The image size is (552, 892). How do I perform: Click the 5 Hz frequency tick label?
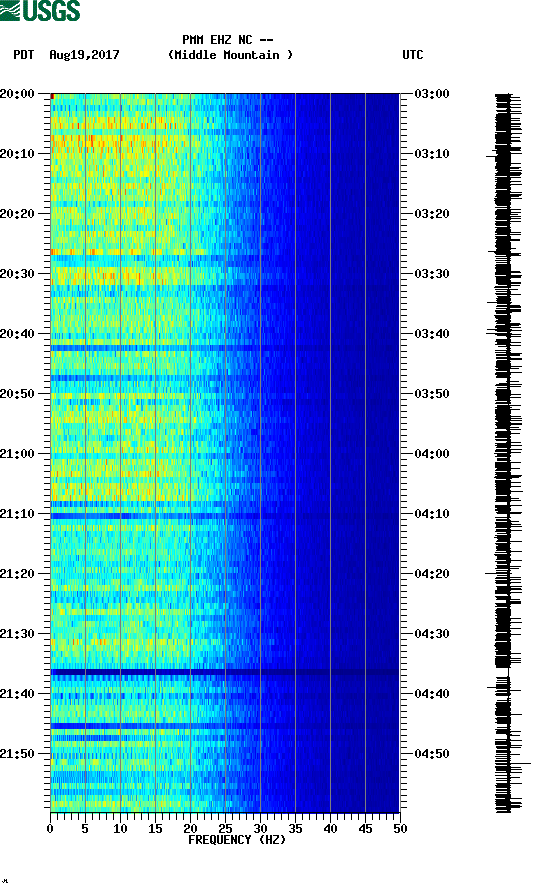(85, 829)
